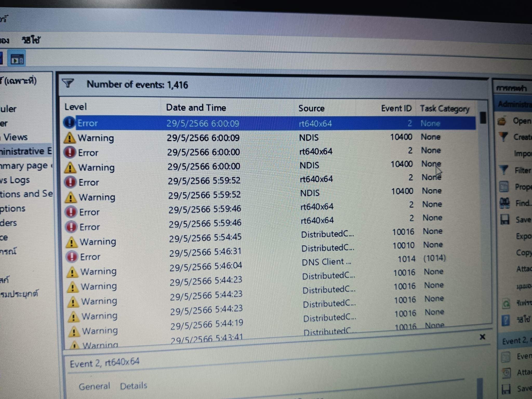Select the Custom Views tree item
This screenshot has height=399, width=532.
[14, 137]
